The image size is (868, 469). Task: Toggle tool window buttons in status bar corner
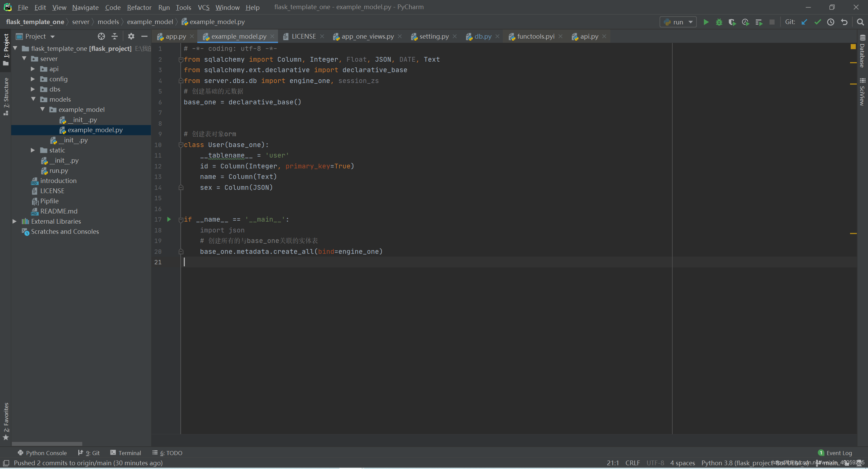6,463
